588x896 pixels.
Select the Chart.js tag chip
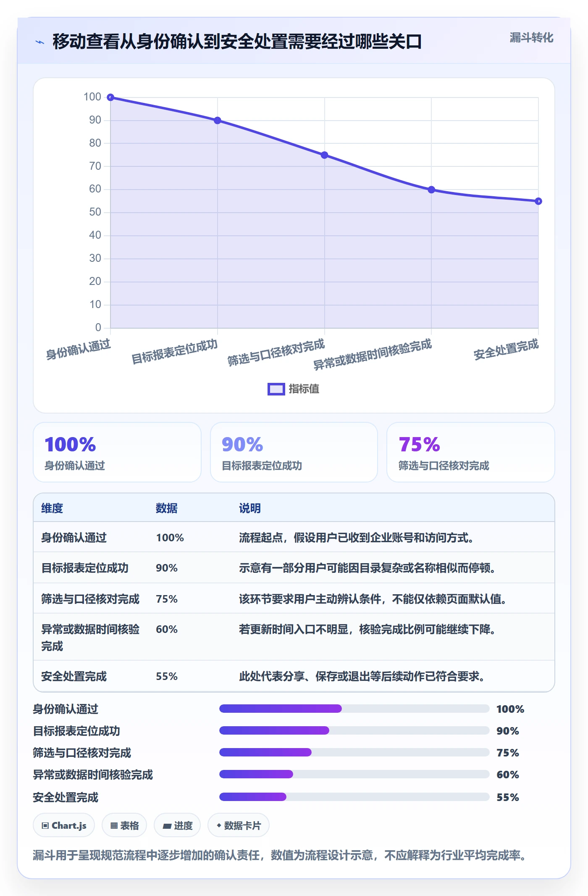[64, 825]
